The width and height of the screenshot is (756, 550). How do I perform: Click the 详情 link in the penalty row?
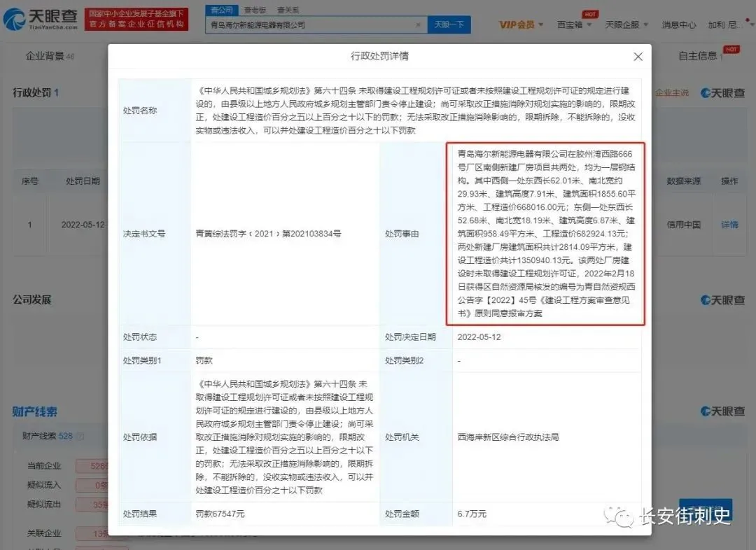pos(729,225)
